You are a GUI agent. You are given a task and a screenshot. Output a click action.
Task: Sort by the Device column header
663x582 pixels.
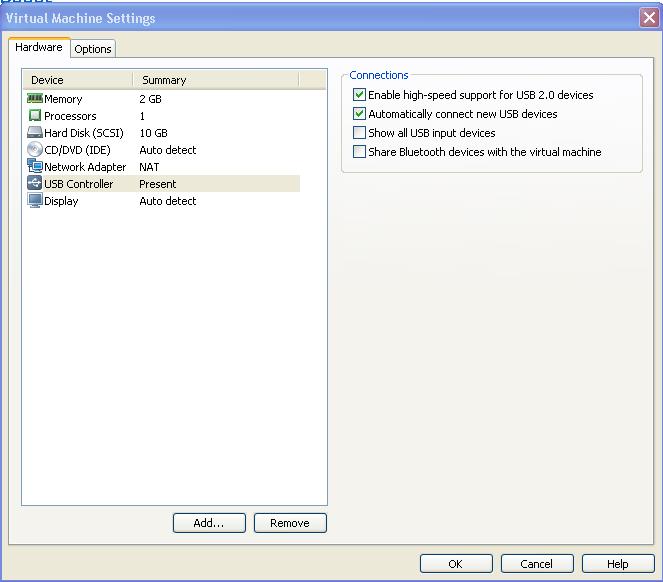77,80
